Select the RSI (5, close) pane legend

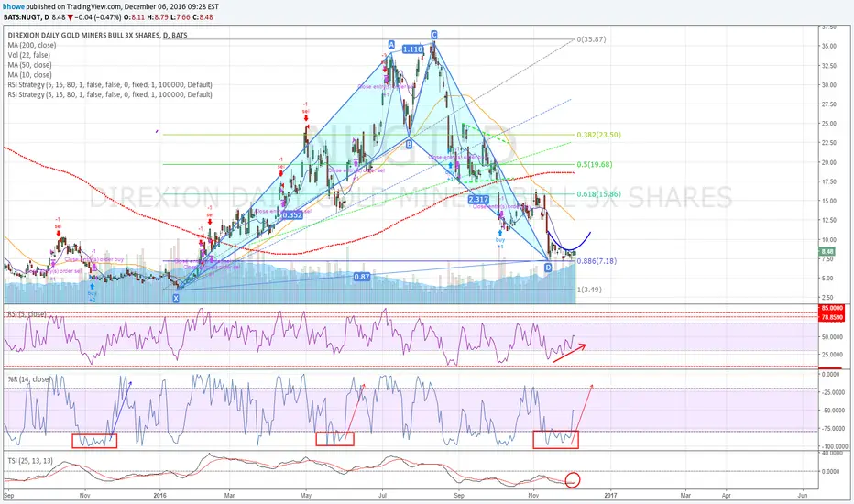click(27, 314)
